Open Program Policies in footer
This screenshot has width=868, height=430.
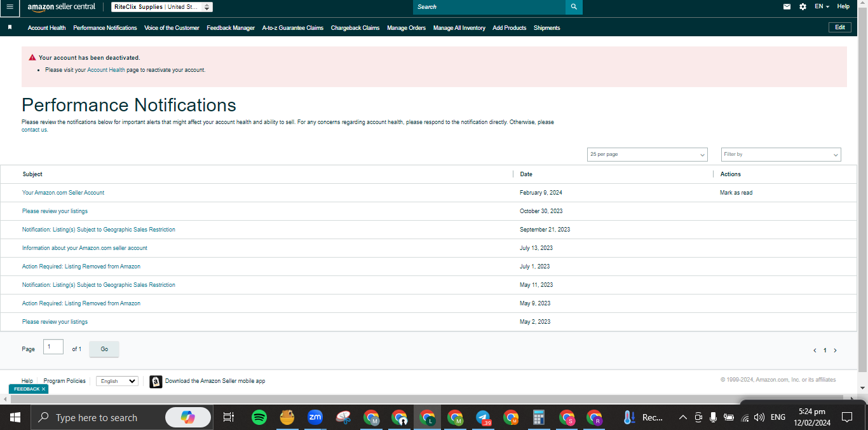point(65,381)
